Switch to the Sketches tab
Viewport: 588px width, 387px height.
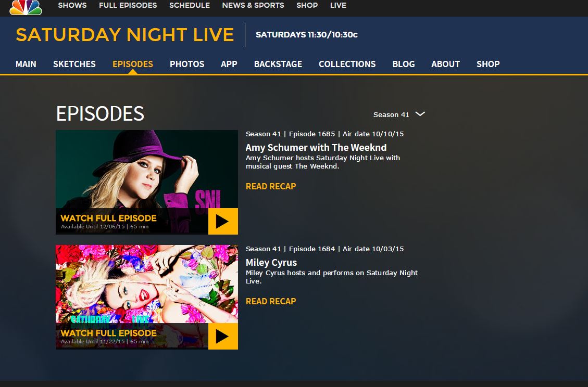tap(74, 64)
